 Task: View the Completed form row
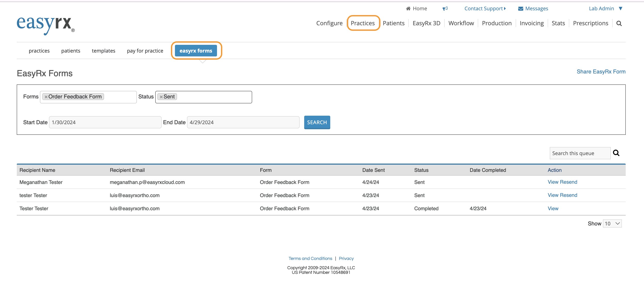click(x=553, y=208)
